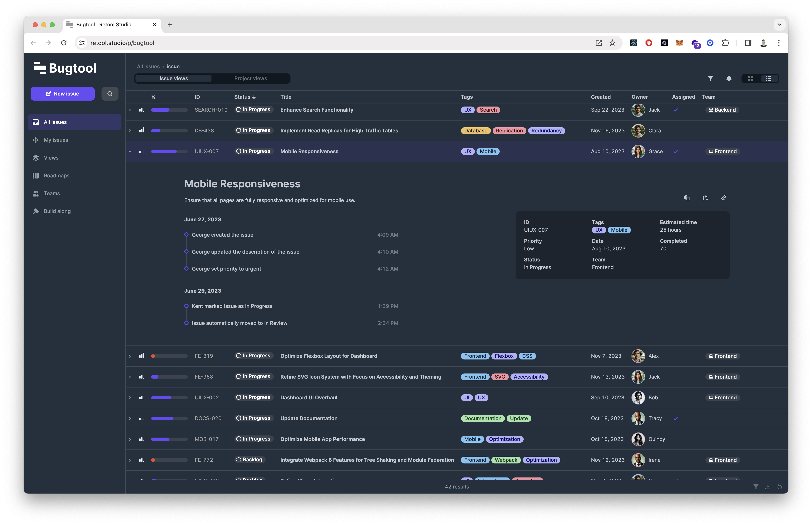Click the New issue button

[x=62, y=94]
